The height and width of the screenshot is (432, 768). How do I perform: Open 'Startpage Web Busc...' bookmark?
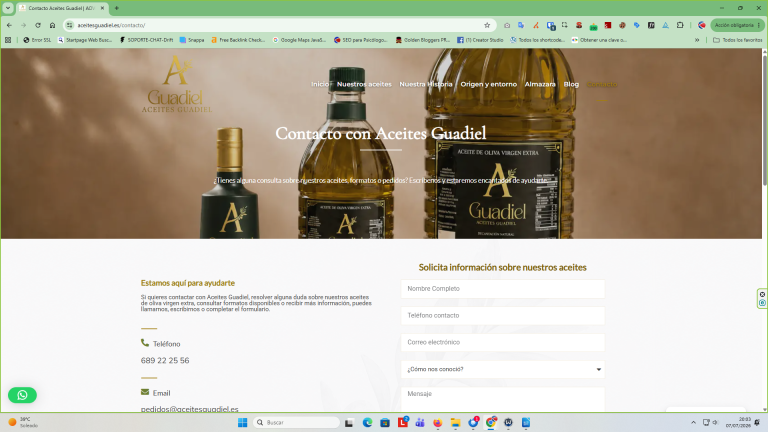pyautogui.click(x=85, y=40)
